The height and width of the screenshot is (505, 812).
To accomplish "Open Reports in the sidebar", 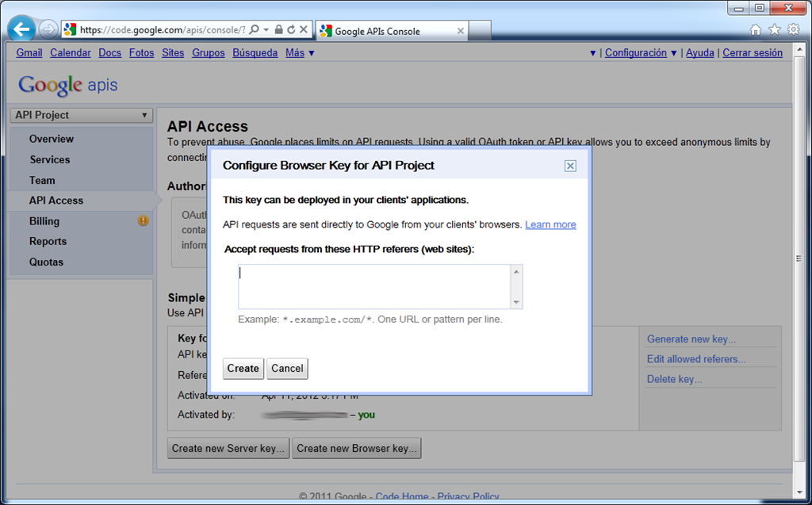I will point(48,241).
